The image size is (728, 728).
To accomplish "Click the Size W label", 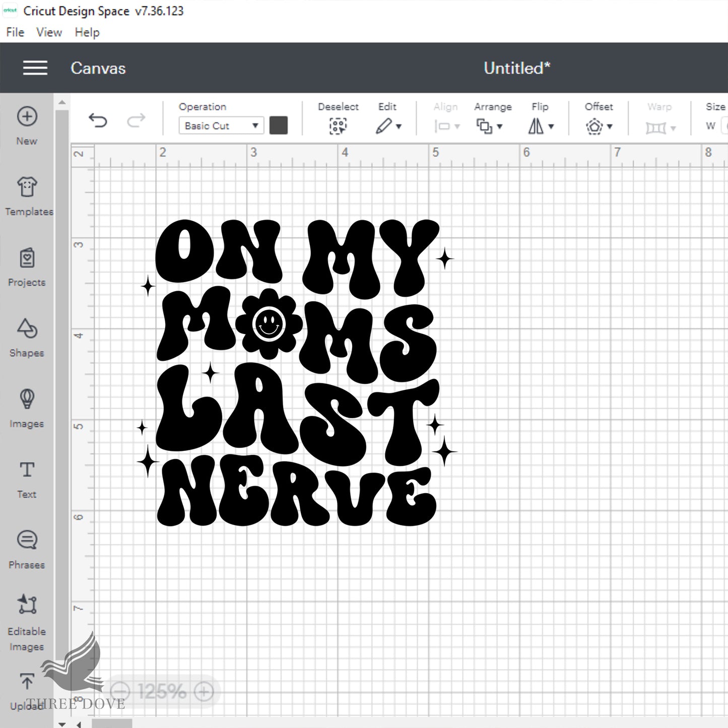I will point(711,126).
